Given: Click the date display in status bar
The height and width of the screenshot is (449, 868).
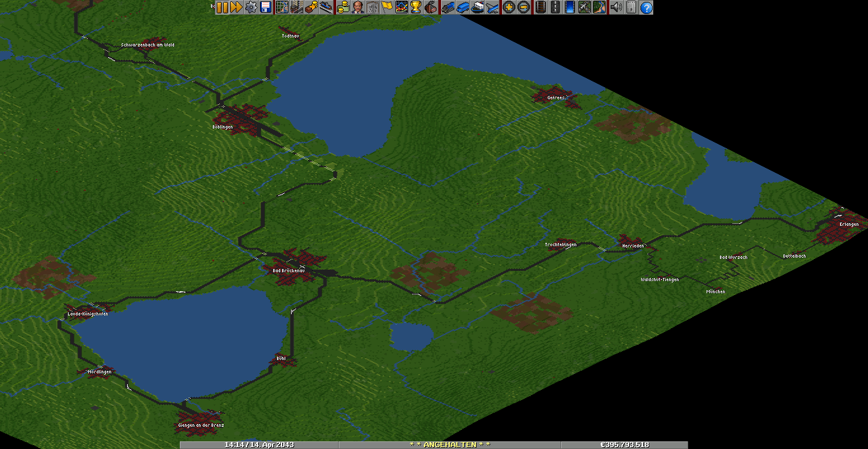Looking at the screenshot, I should pos(259,445).
